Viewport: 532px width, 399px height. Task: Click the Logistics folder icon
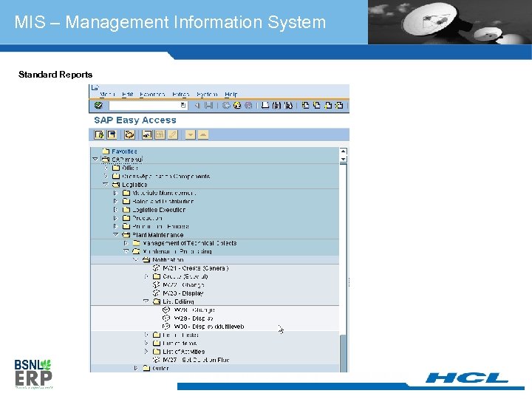click(116, 184)
